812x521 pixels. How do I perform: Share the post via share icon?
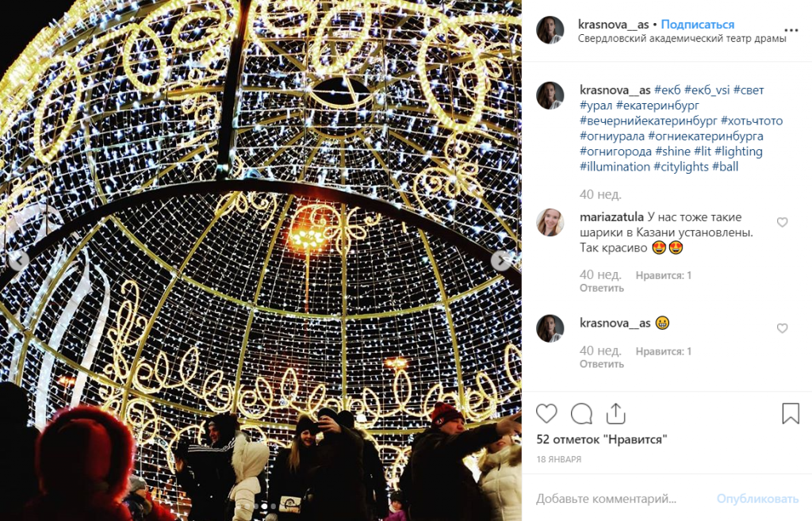point(615,413)
